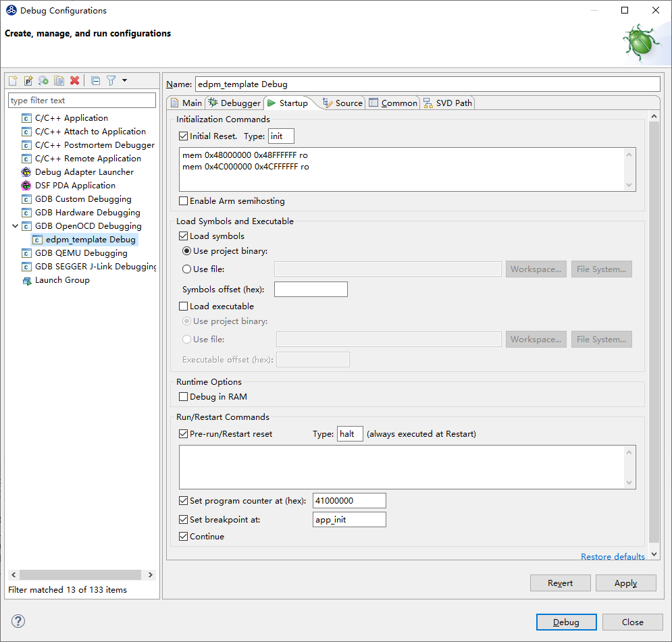The image size is (672, 642).
Task: Select the GDB OpenOCD Debugging entry
Action: 88,226
